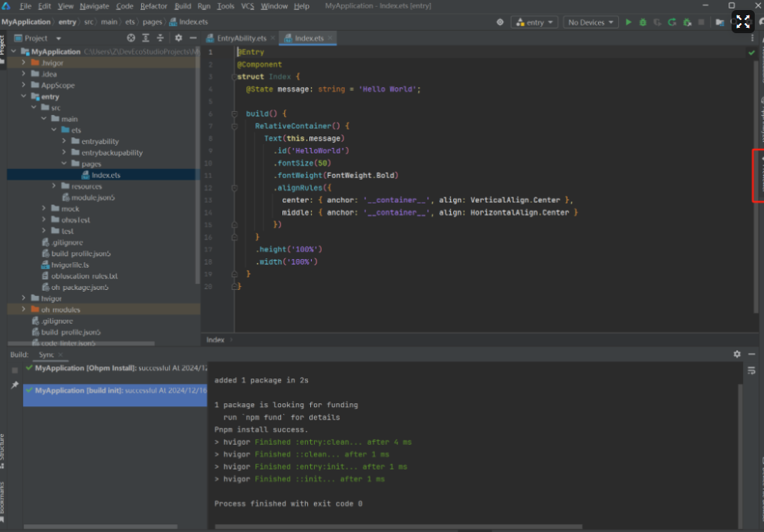Open the No Devices selector dropdown

(590, 22)
